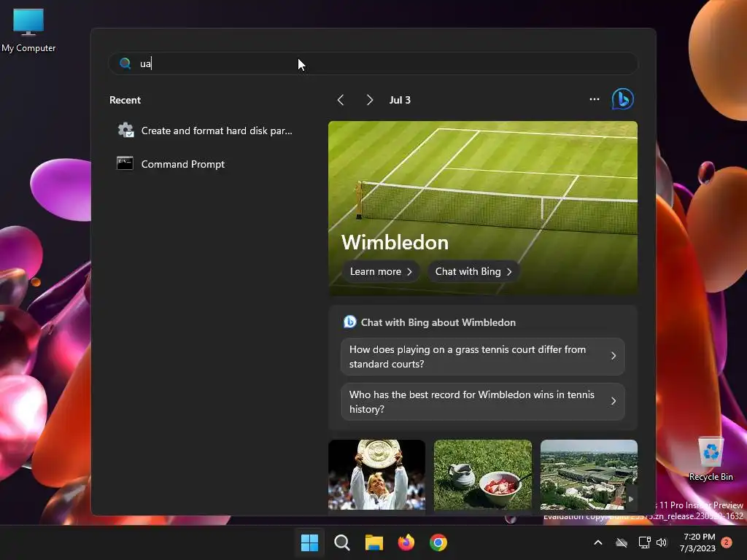Launch Firefox from the taskbar
This screenshot has width=747, height=560.
pos(406,542)
